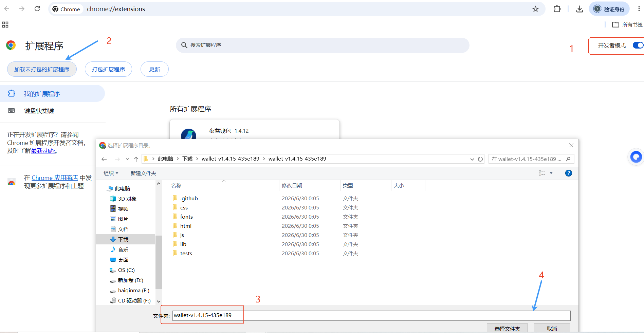Click 选择文件夹 button in dialog
Image resolution: width=644 pixels, height=333 pixels.
pos(507,328)
